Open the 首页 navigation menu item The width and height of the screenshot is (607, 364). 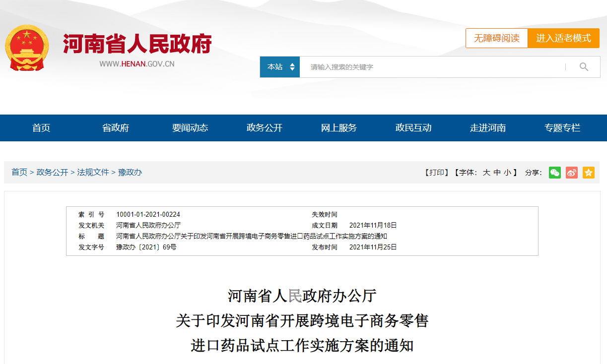pos(41,128)
